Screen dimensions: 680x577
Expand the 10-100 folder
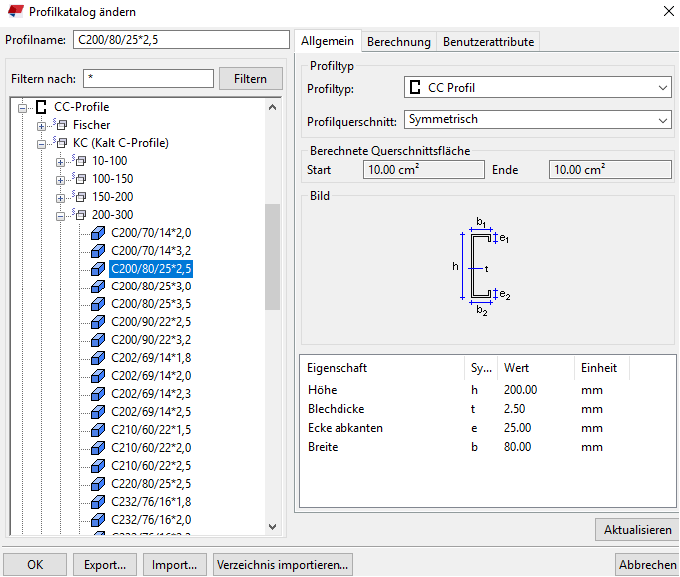[60, 162]
